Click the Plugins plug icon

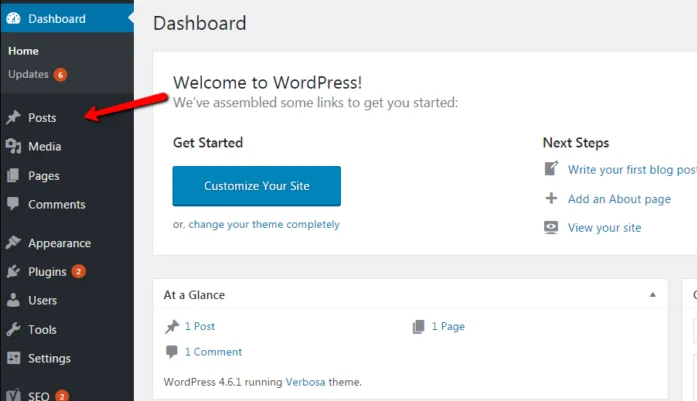pos(13,271)
